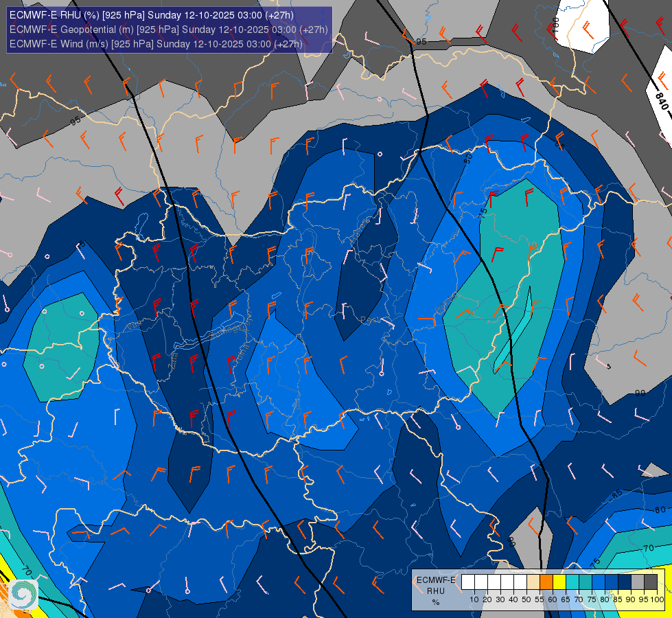This screenshot has width=672, height=618.
Task: Pick the yellow 60–65 legend swatch
Action: [x=559, y=582]
